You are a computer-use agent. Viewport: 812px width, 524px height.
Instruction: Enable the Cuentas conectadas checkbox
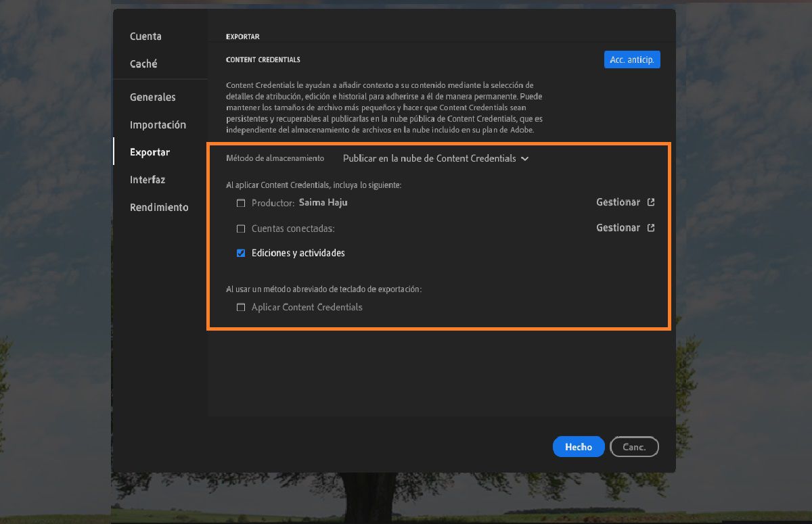tap(241, 229)
